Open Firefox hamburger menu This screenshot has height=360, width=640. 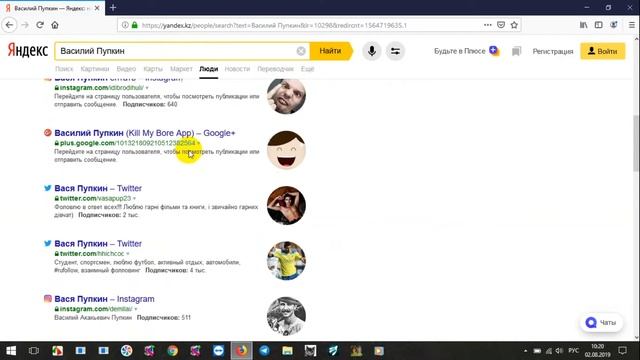pyautogui.click(x=631, y=25)
